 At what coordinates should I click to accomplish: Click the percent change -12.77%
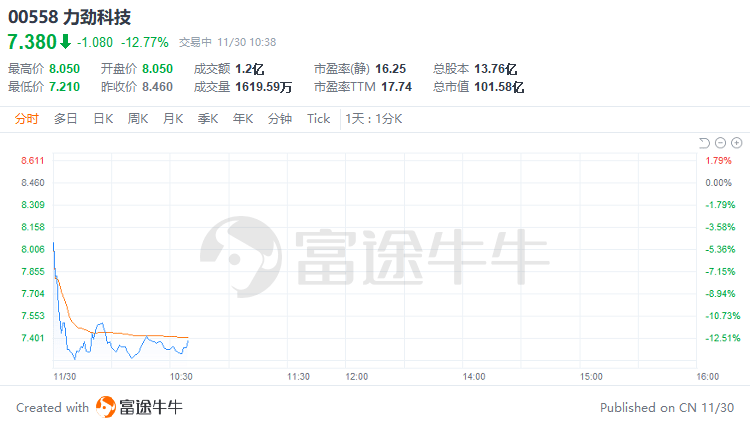145,43
